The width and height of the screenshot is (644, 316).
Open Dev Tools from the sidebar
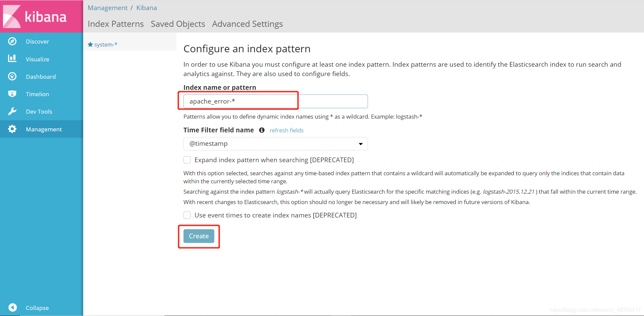39,112
